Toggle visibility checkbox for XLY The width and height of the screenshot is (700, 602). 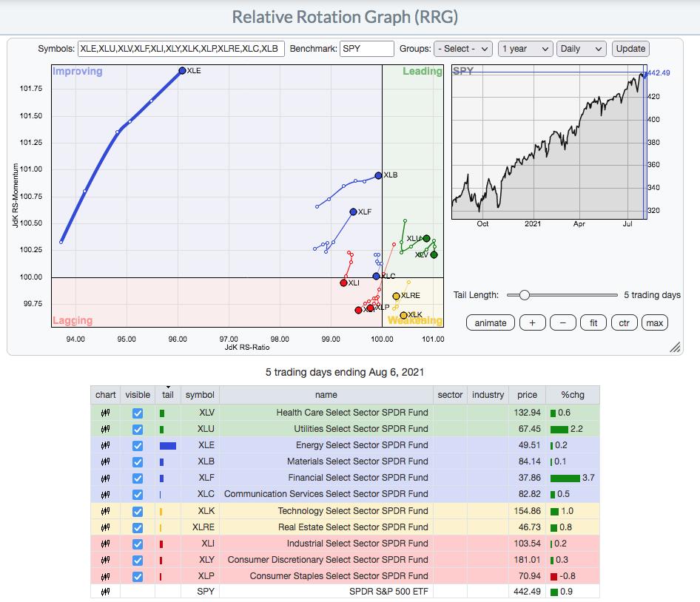(138, 561)
